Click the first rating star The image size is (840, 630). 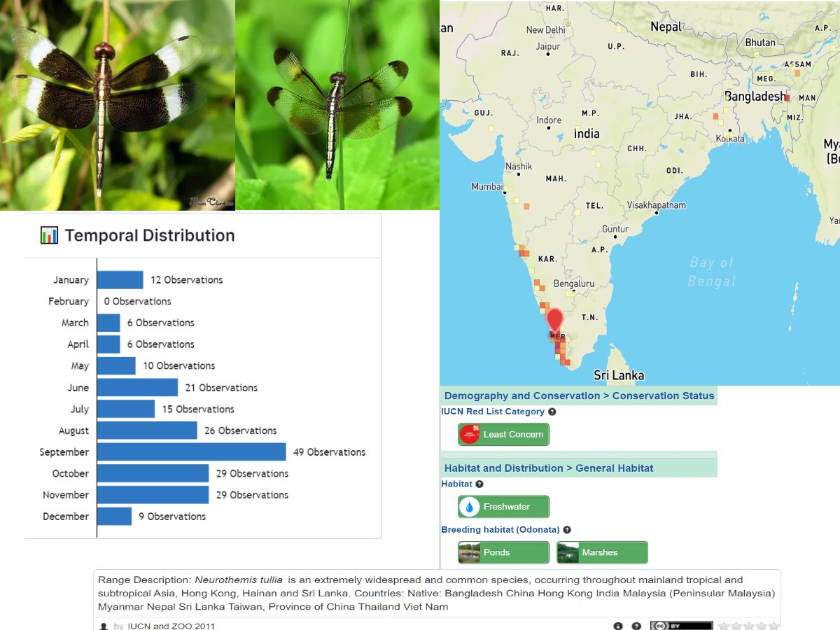[723, 626]
